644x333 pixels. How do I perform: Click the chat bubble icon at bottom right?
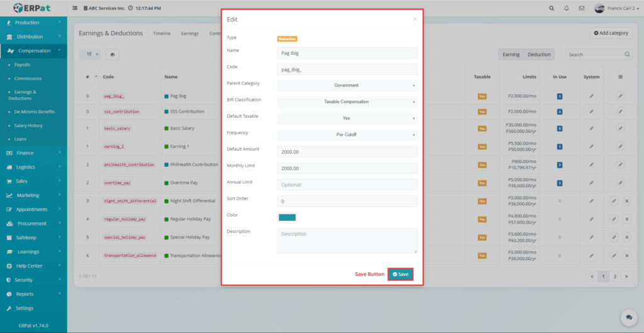pos(626,317)
